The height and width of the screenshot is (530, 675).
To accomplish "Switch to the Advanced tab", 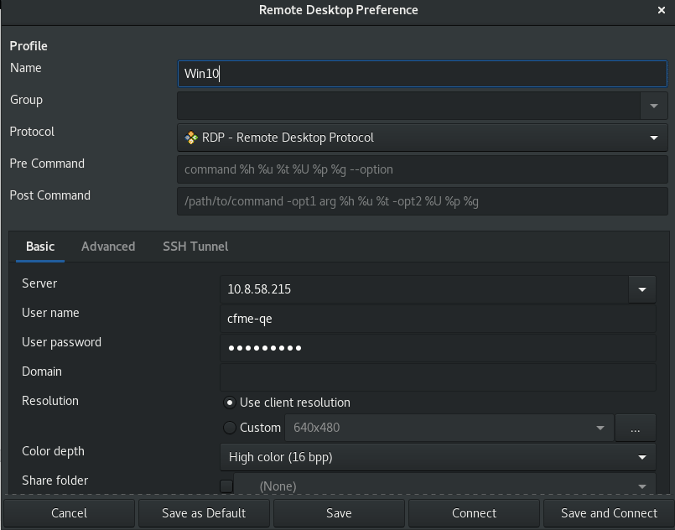I will 108,246.
